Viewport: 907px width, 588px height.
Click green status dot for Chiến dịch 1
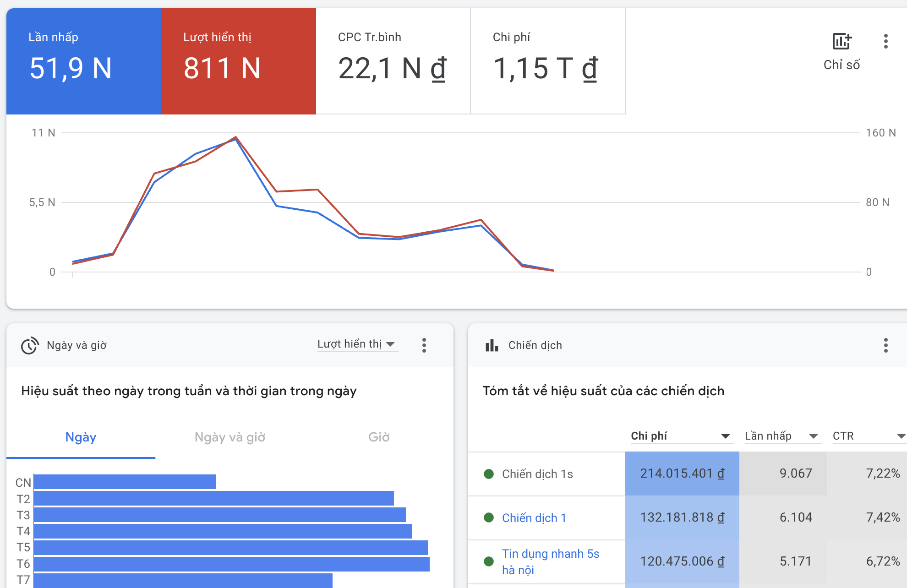(x=489, y=517)
